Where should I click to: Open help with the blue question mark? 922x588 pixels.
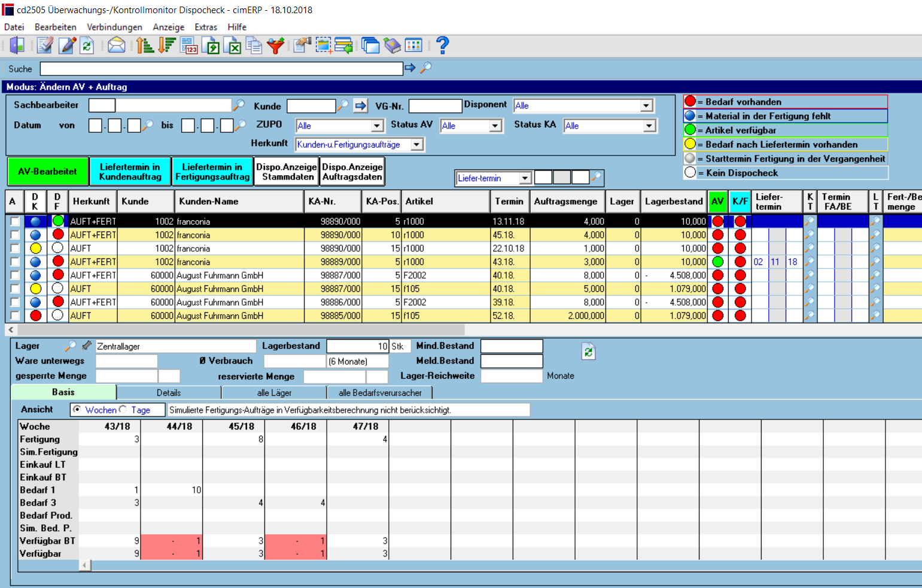click(x=442, y=45)
